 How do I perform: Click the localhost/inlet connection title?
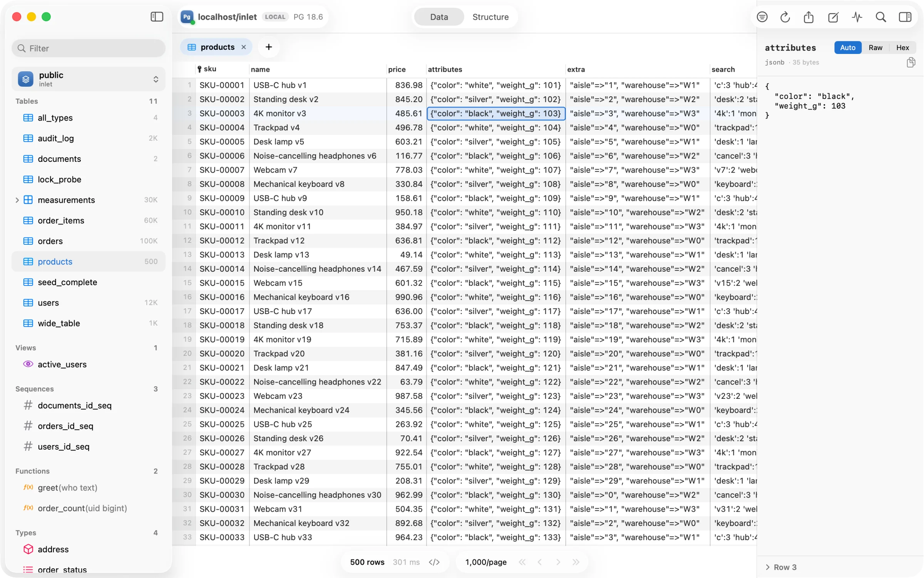227,17
